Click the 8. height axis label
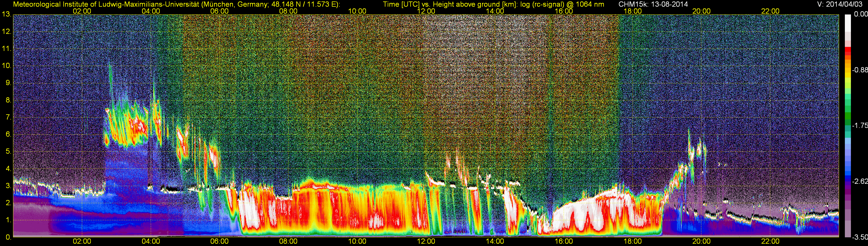Screen dimensions: 868x246 (8, 100)
